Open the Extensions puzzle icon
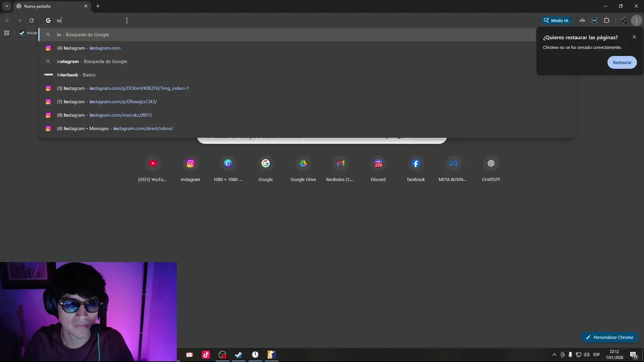 [x=606, y=21]
